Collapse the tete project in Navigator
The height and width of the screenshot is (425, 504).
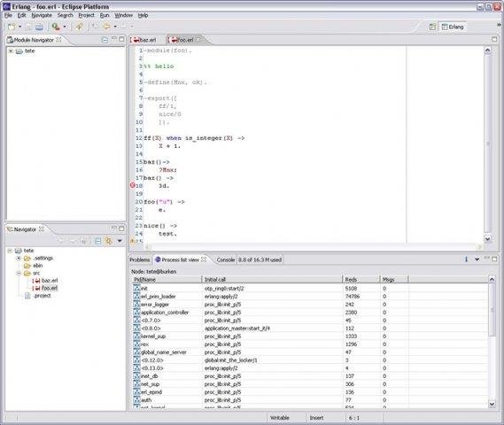(x=10, y=251)
